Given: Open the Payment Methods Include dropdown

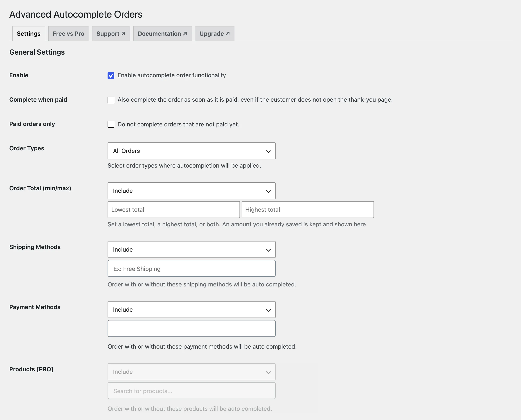Looking at the screenshot, I should tap(191, 310).
